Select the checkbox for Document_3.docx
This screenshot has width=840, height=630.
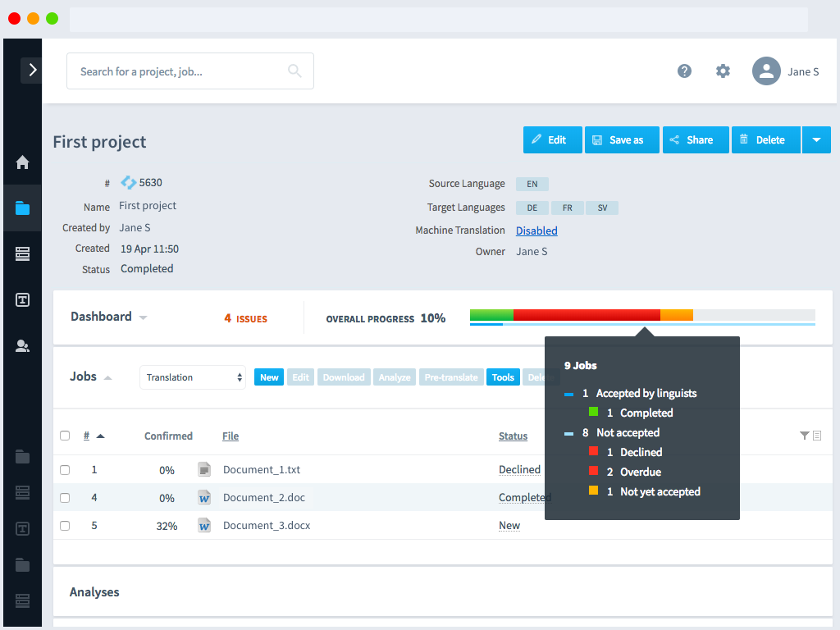pyautogui.click(x=65, y=526)
